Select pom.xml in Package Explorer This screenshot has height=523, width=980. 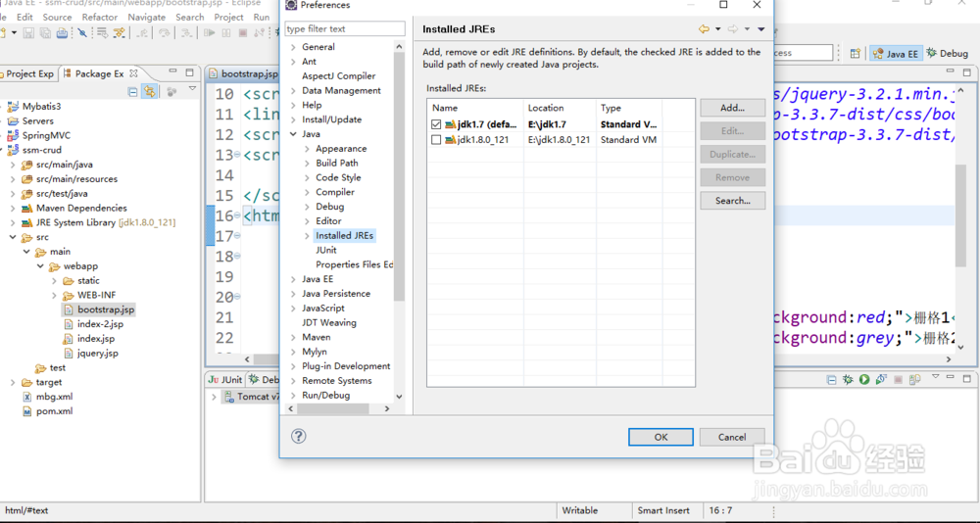47,411
